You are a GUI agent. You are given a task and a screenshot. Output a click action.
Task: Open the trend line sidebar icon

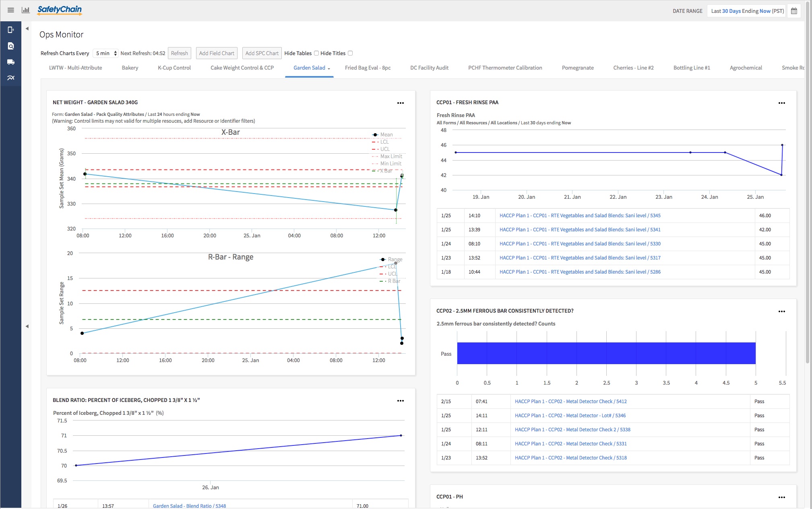[x=11, y=78]
